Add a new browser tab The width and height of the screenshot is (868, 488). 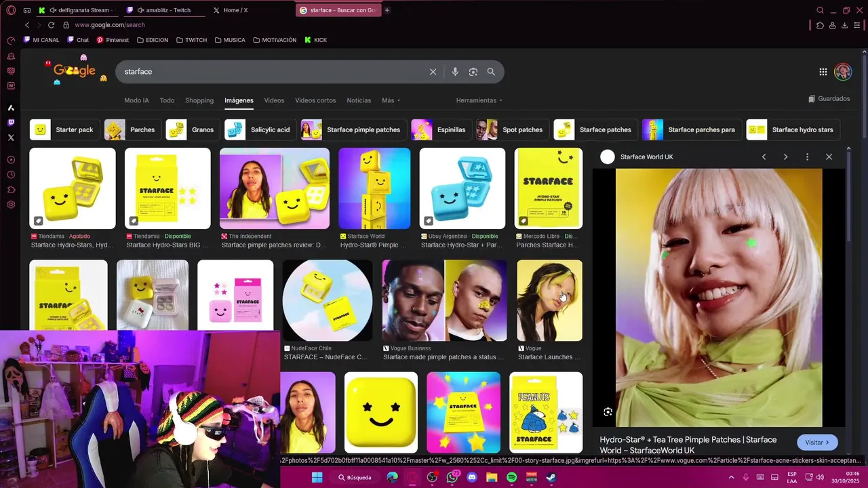[387, 10]
